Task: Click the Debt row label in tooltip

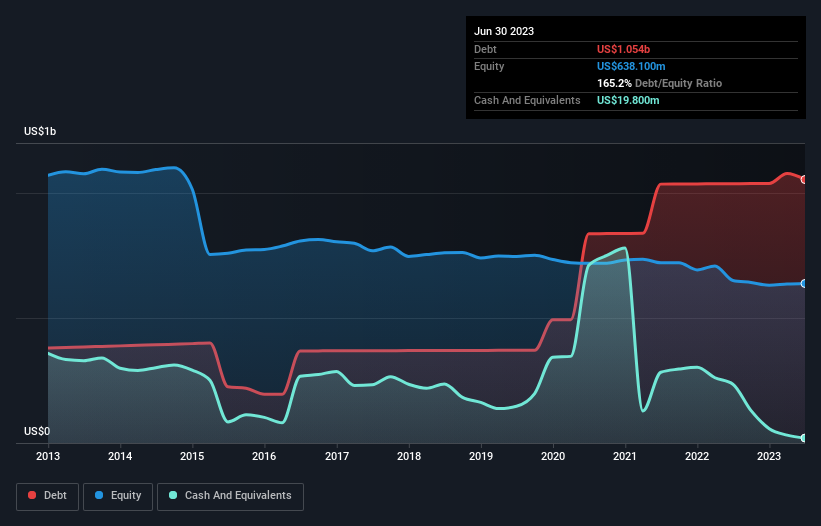Action: 485,49
